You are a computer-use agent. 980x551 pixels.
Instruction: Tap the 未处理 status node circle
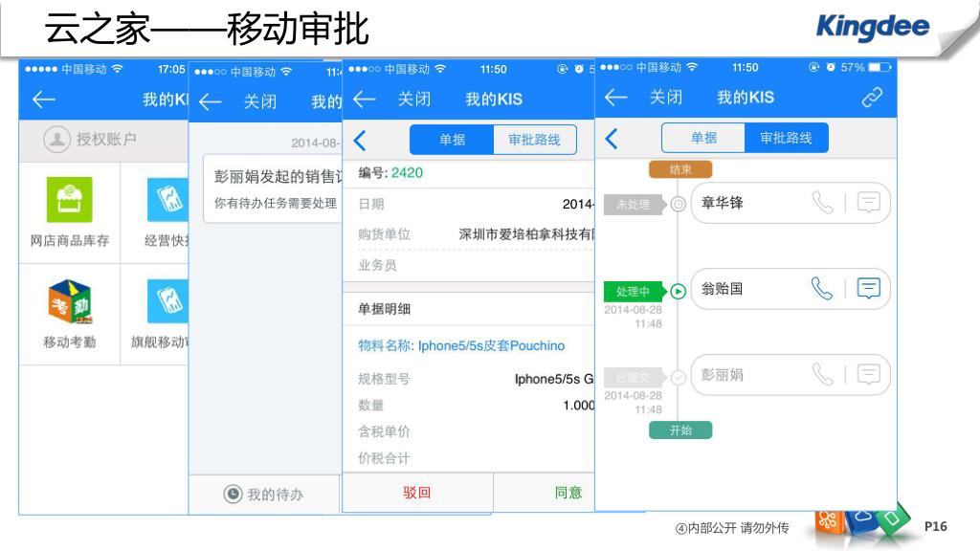[x=679, y=205]
